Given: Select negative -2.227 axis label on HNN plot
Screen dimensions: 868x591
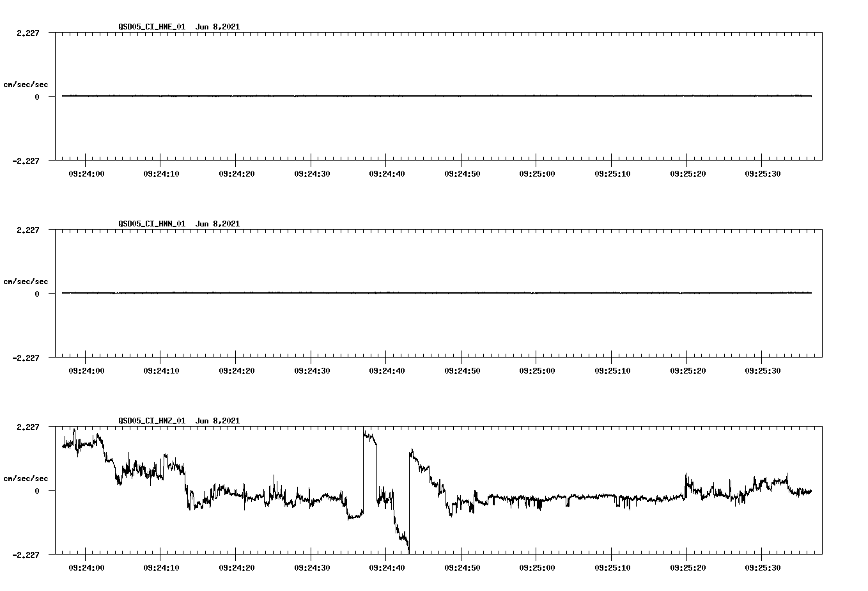Looking at the screenshot, I should [26, 358].
